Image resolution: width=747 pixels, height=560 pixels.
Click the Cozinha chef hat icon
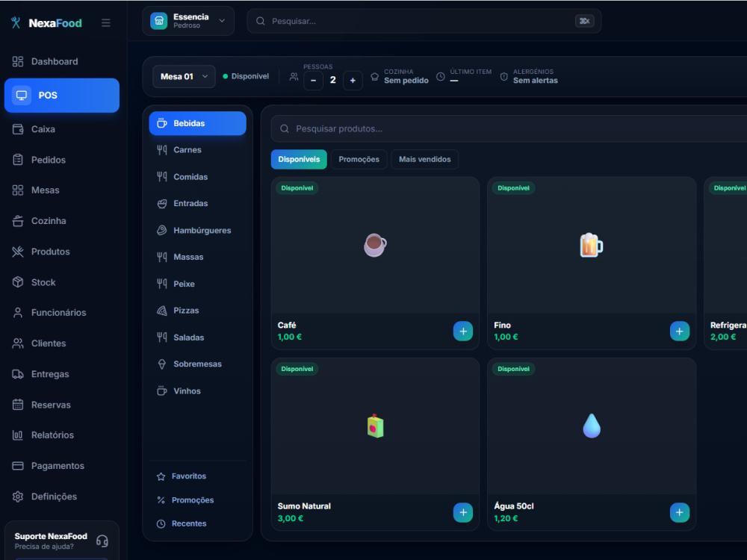(375, 76)
